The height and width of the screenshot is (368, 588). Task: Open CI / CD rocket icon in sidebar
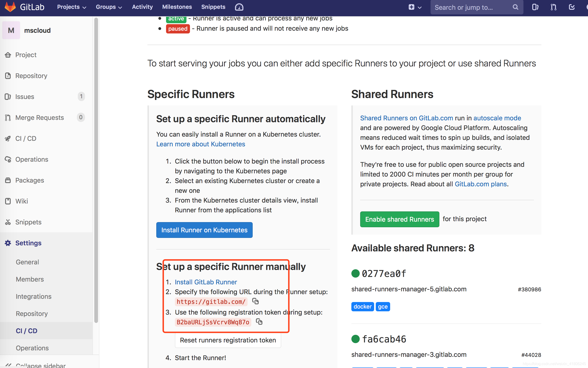point(8,138)
